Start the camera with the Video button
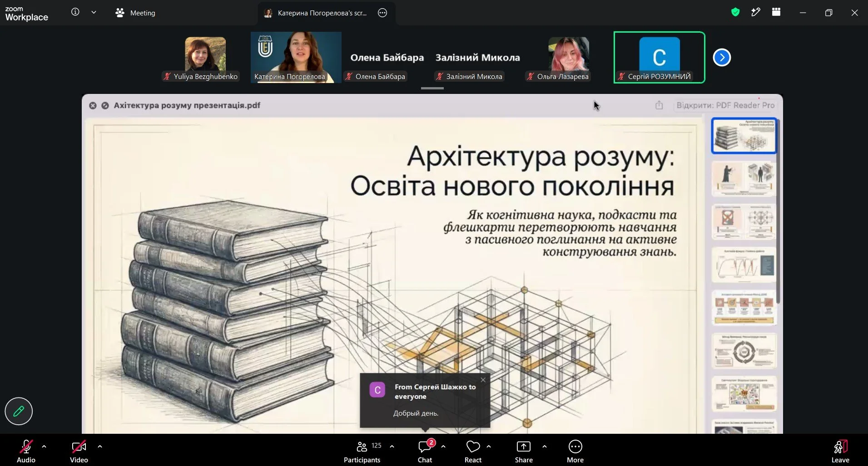868x466 pixels. (79, 451)
